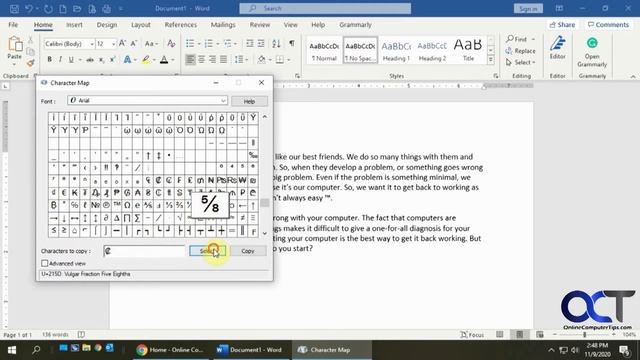Click the Sign in button
Screen dimensions: 640x360
[x=528, y=9]
